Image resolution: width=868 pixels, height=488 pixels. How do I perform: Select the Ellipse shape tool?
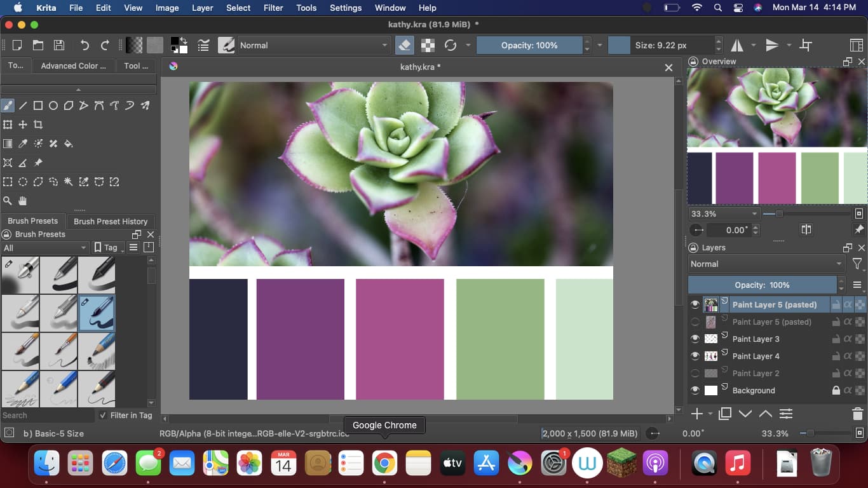53,105
